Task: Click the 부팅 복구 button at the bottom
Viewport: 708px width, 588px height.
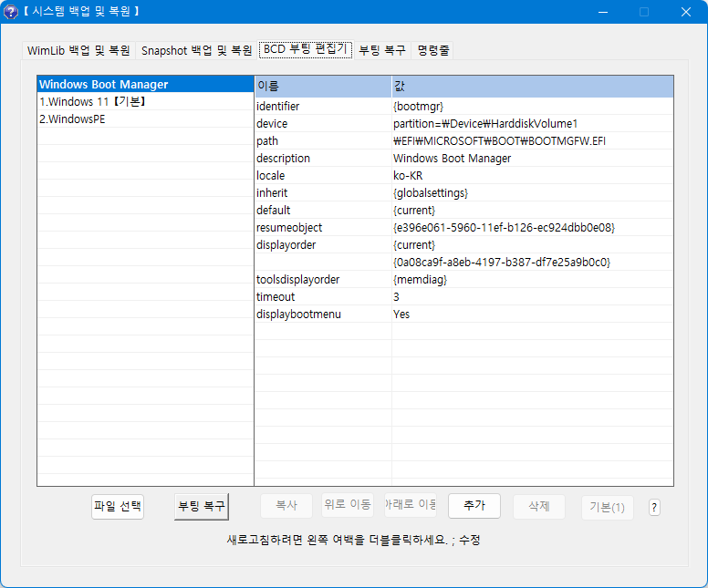Action: [x=202, y=506]
